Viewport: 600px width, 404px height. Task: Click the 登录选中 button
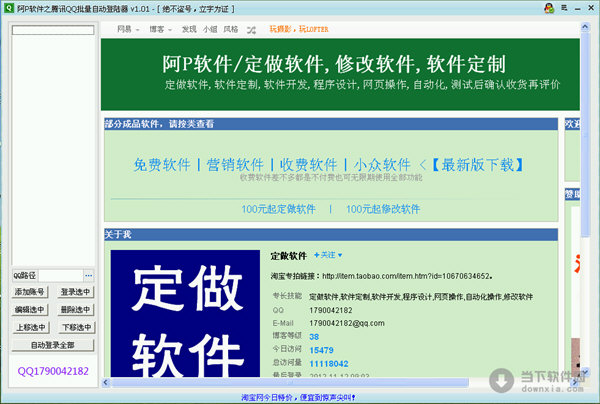(75, 292)
